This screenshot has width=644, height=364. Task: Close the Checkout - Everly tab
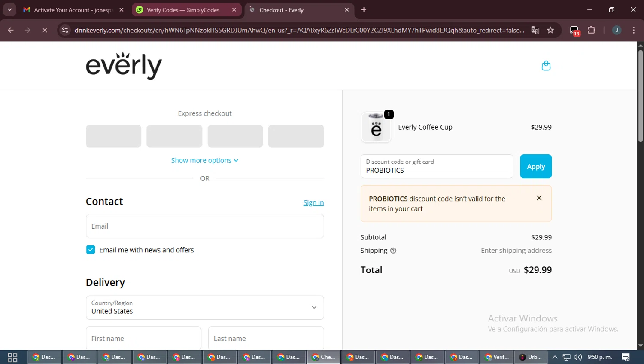pos(347,10)
